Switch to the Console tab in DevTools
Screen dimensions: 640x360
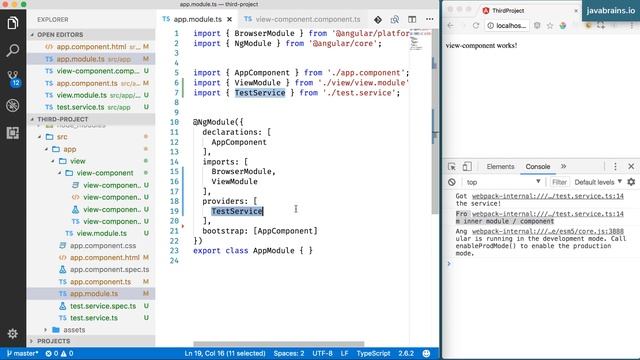click(x=538, y=167)
